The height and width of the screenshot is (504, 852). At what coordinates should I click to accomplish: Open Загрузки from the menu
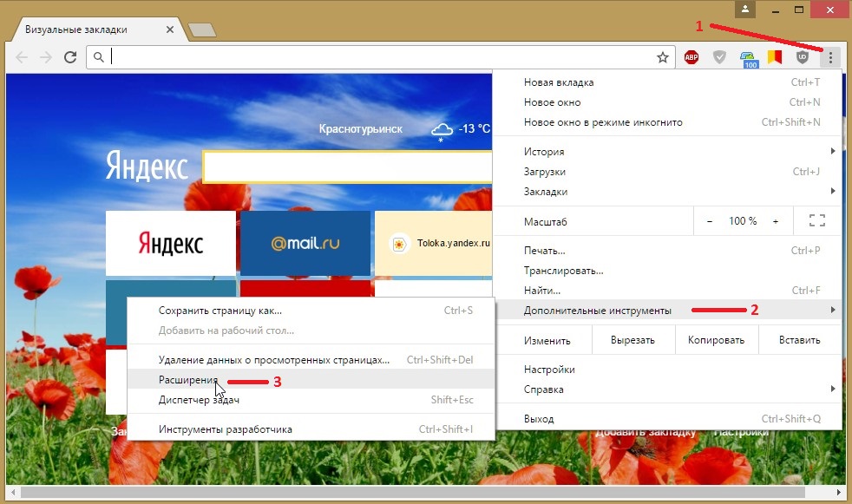pyautogui.click(x=667, y=172)
